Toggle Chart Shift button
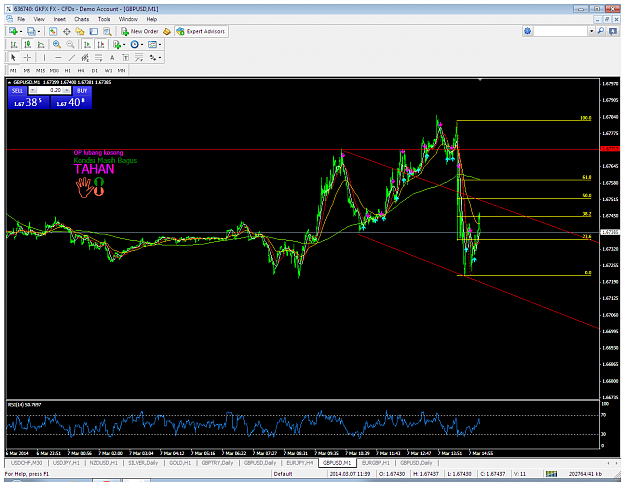This screenshot has width=625, height=482. pyautogui.click(x=101, y=44)
